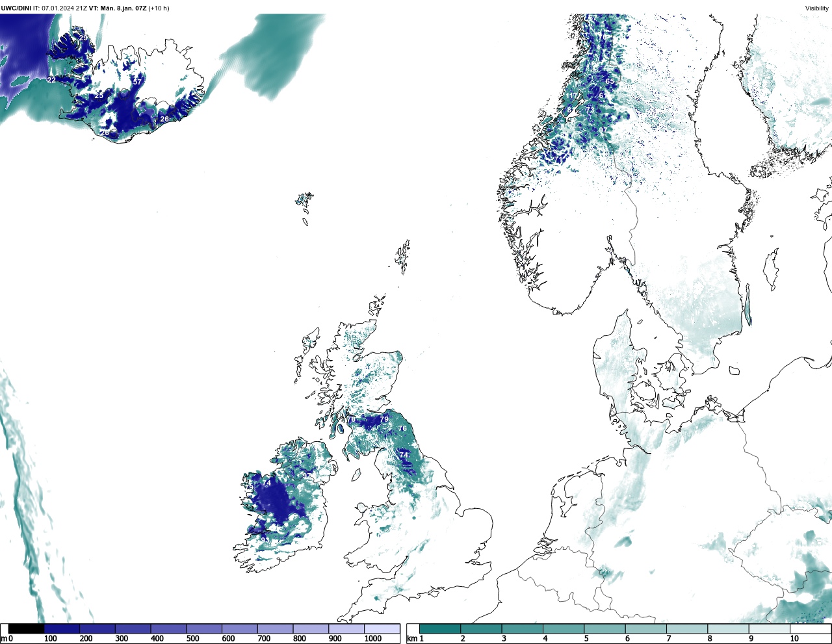Pick the lightest swatch above 1000 m
The width and height of the screenshot is (832, 644).
pos(382,628)
